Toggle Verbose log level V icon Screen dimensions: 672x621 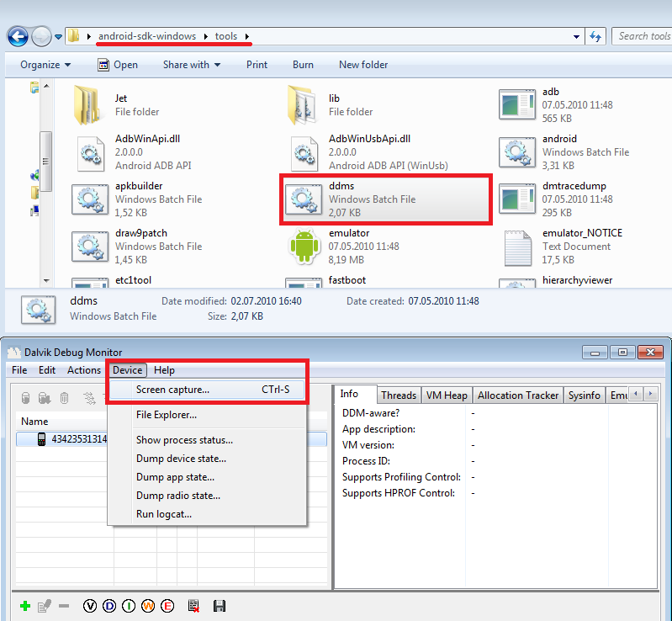point(90,606)
